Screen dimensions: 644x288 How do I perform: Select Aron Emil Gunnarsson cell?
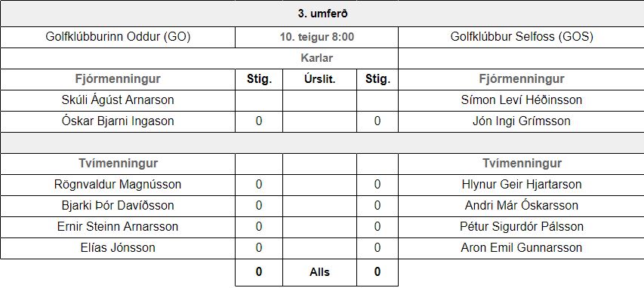[x=522, y=248]
